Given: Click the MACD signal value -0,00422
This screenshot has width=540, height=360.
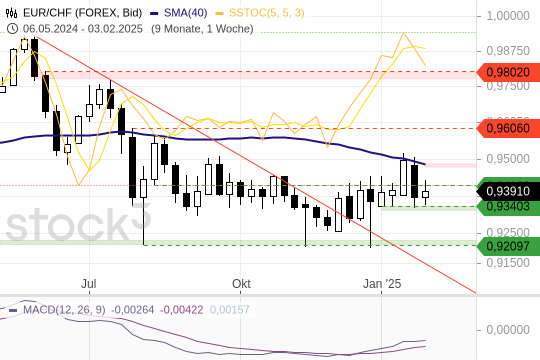Looking at the screenshot, I should click(x=181, y=310).
